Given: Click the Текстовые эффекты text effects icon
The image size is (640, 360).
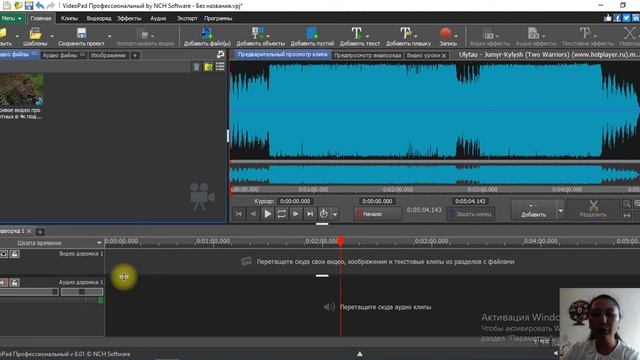Looking at the screenshot, I should coord(584,33).
